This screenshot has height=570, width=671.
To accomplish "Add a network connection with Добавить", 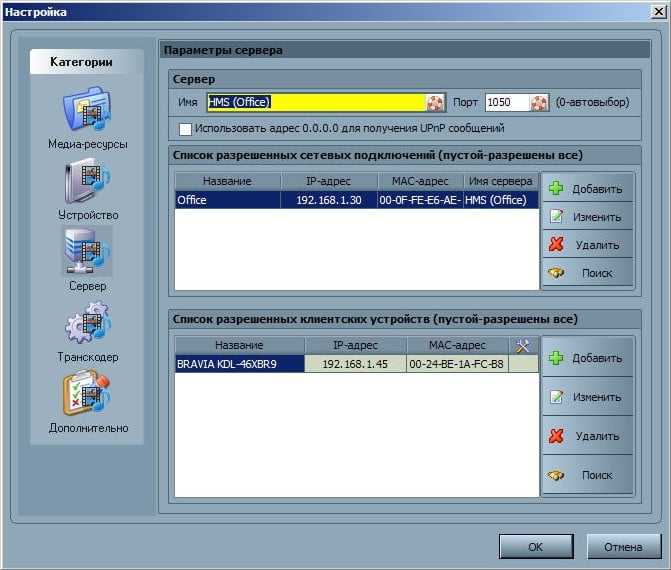I will click(x=588, y=188).
